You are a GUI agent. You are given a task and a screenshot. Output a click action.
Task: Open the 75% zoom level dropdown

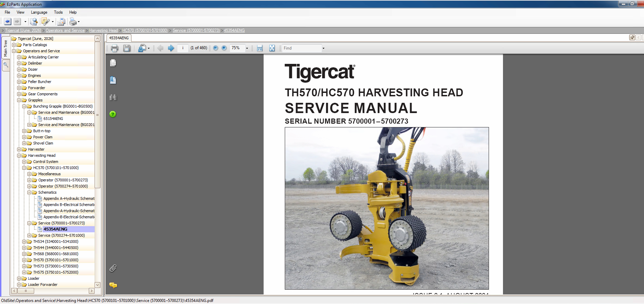coord(247,48)
